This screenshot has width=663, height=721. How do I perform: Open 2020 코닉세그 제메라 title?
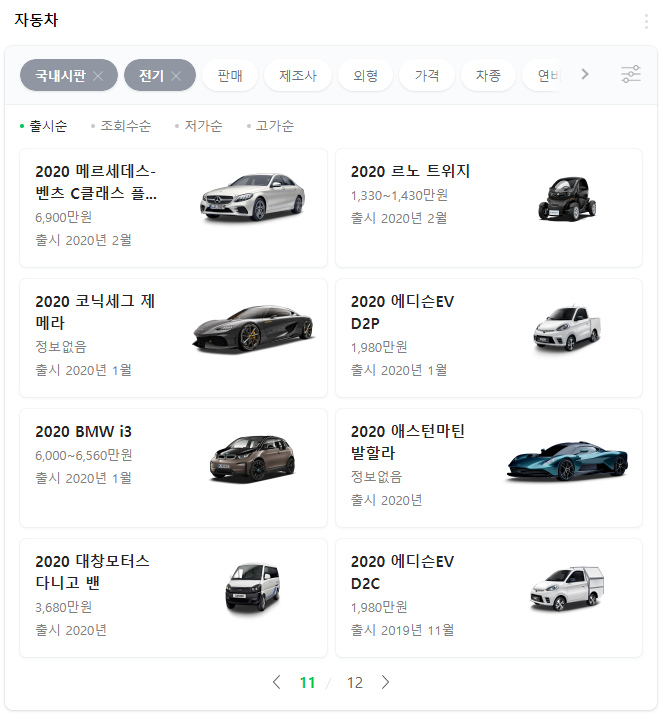pyautogui.click(x=95, y=312)
